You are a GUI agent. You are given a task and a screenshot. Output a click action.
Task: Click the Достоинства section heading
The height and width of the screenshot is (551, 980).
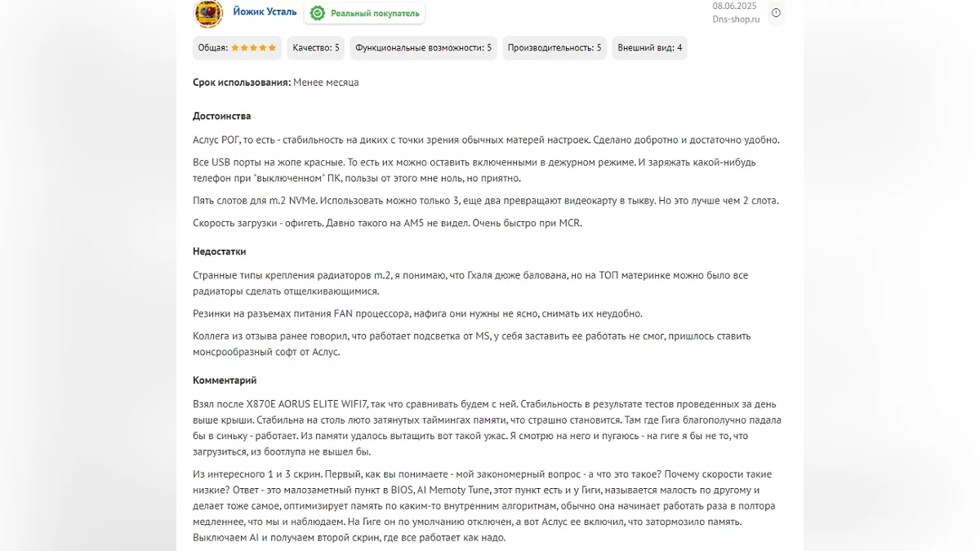point(222,116)
